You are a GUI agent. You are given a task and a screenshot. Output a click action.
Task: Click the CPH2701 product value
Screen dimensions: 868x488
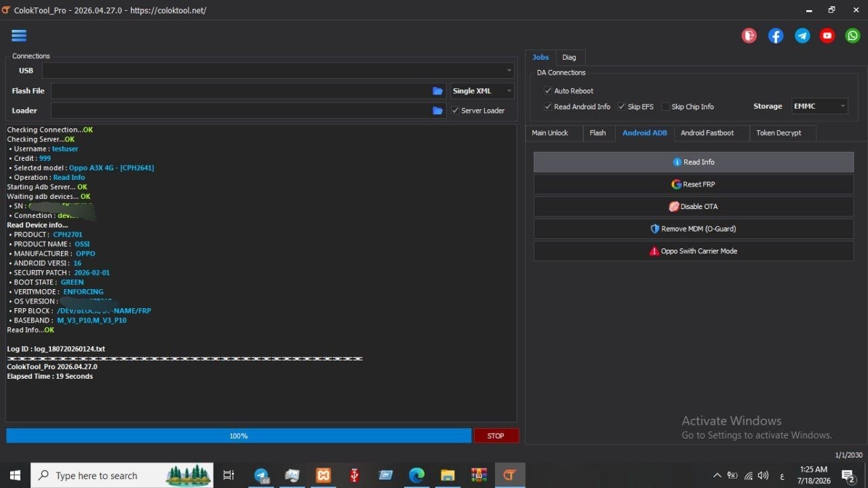68,234
